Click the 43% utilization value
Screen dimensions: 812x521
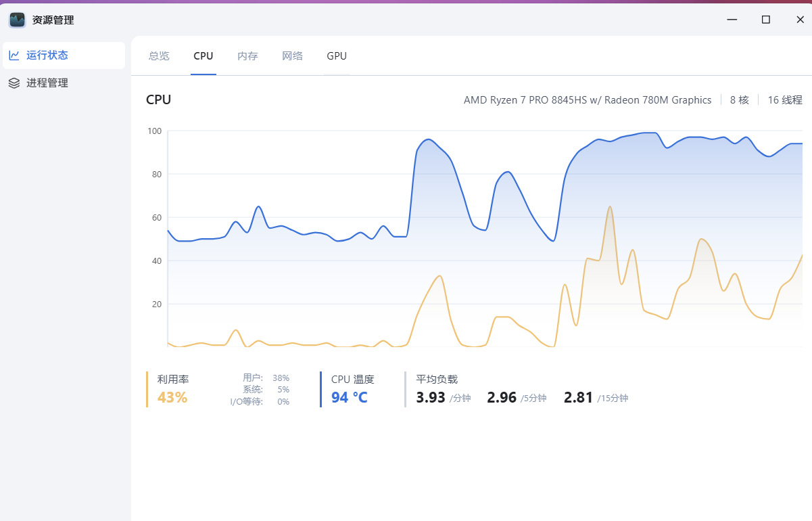172,398
